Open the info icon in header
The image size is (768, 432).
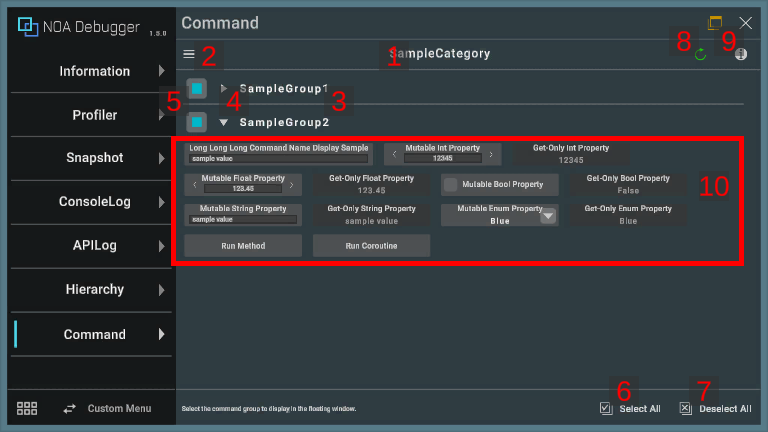tap(741, 54)
